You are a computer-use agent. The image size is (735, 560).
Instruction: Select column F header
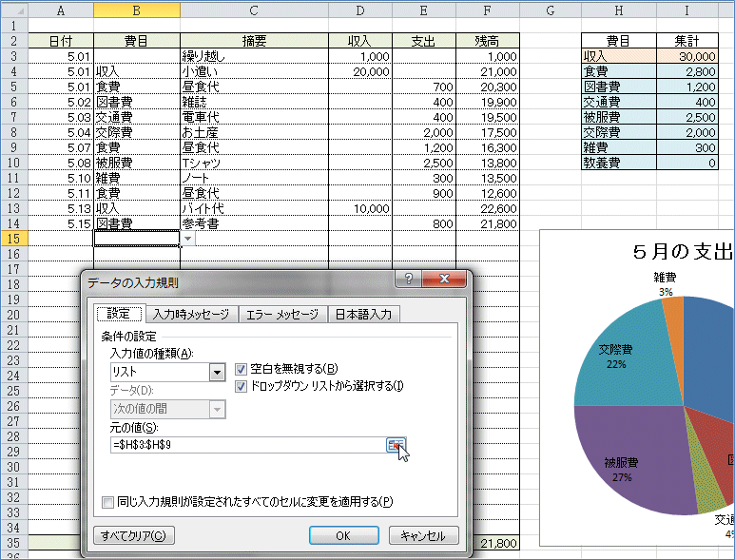point(488,10)
